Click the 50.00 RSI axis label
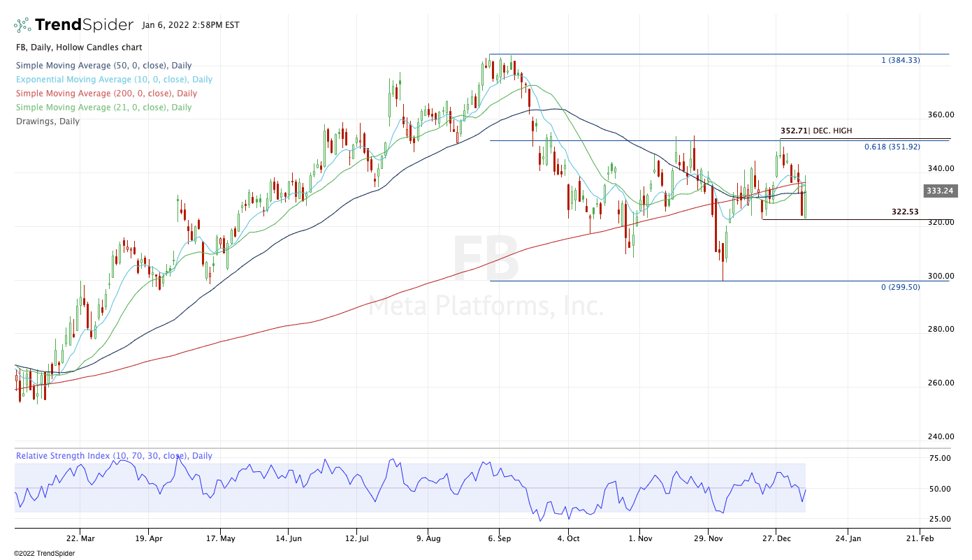The width and height of the screenshot is (972, 560). click(x=940, y=489)
